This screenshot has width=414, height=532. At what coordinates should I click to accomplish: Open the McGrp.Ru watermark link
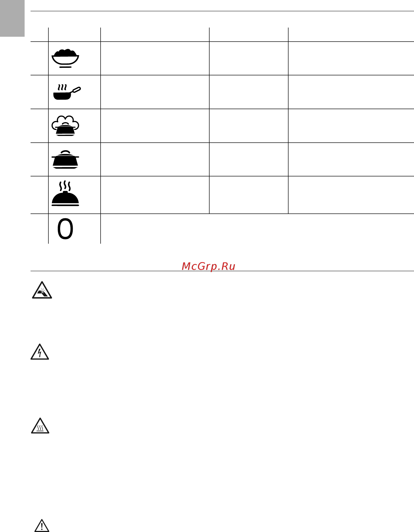(x=208, y=266)
